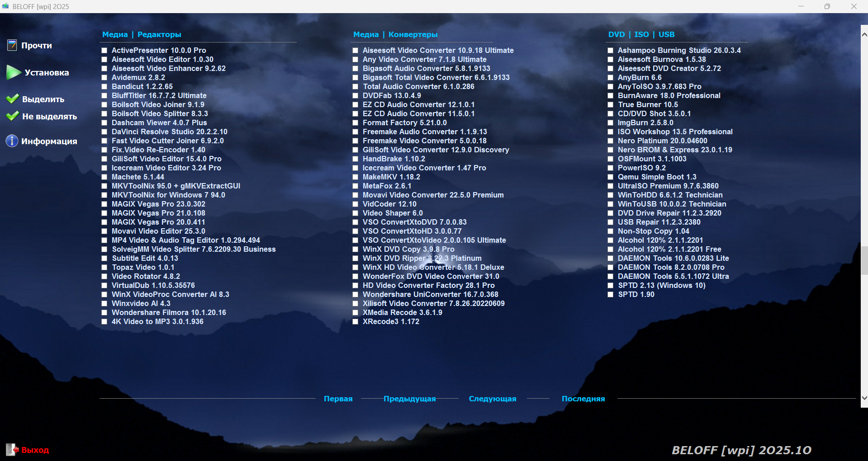Screen dimensions: 868x461
Task: Open the blue Информация info icon
Action: (x=12, y=141)
